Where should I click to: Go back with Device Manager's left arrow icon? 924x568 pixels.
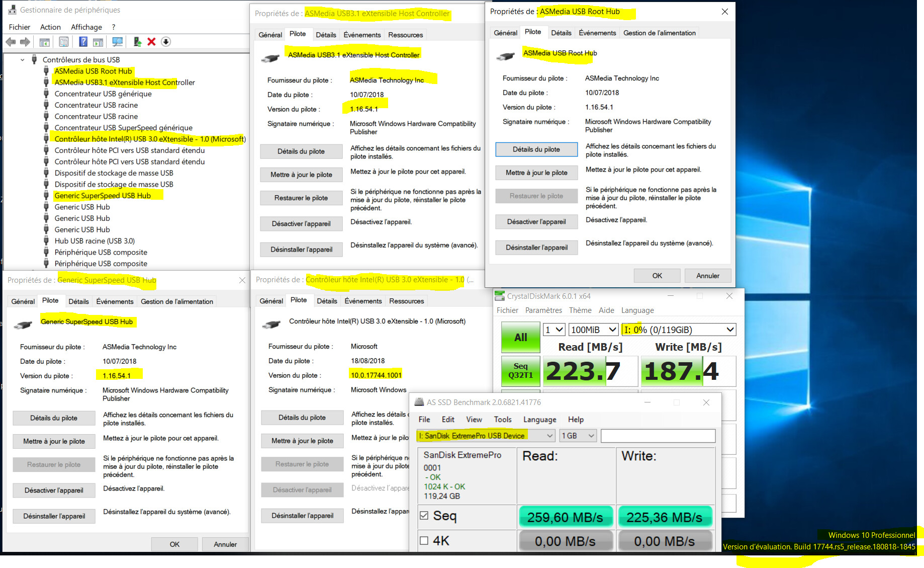tap(11, 42)
